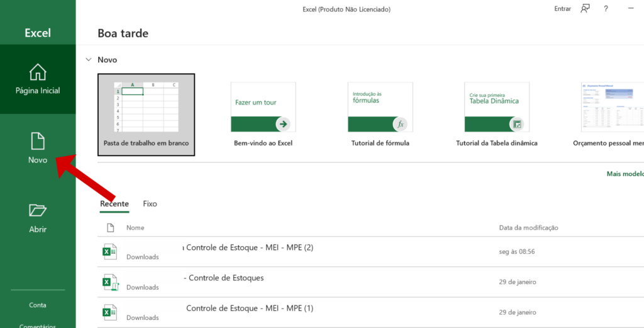644x328 pixels.
Task: Click Excel icon of MEI - MPE (1) file
Action: [109, 312]
